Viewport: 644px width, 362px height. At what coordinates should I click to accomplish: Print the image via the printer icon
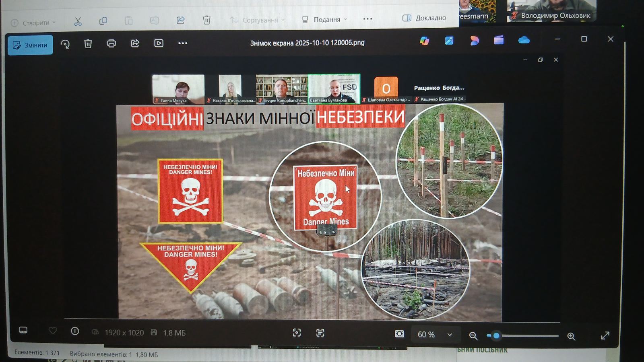point(111,43)
